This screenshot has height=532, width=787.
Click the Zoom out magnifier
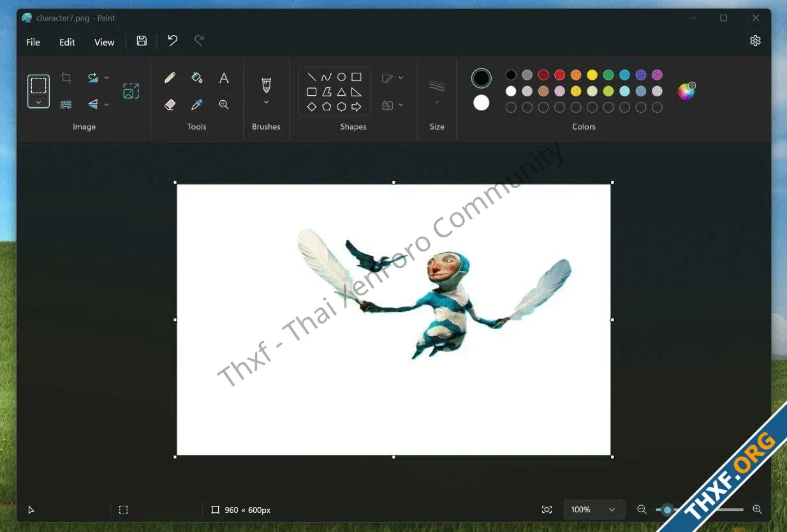click(642, 510)
